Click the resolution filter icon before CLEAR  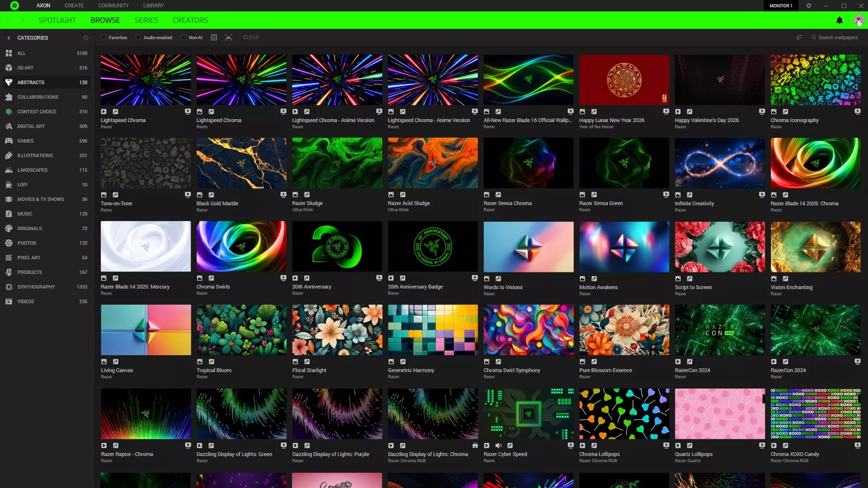point(228,38)
